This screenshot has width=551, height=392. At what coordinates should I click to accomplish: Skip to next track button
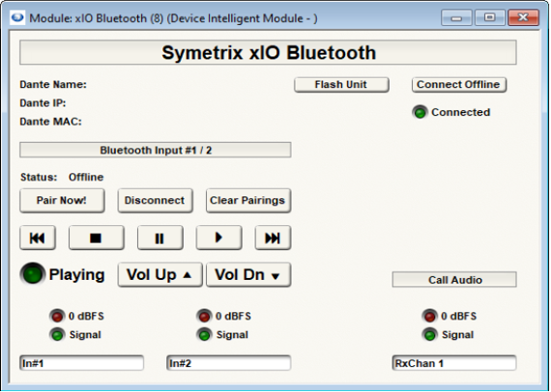click(273, 238)
